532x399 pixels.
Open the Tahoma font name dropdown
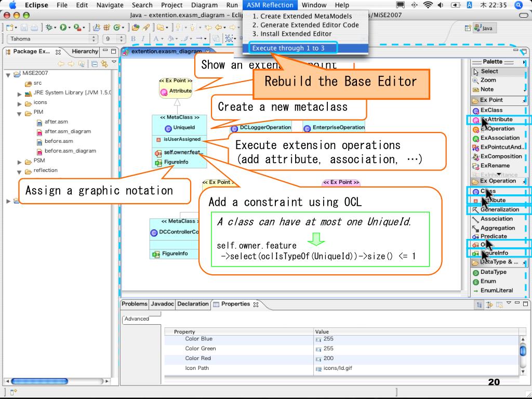pyautogui.click(x=52, y=38)
